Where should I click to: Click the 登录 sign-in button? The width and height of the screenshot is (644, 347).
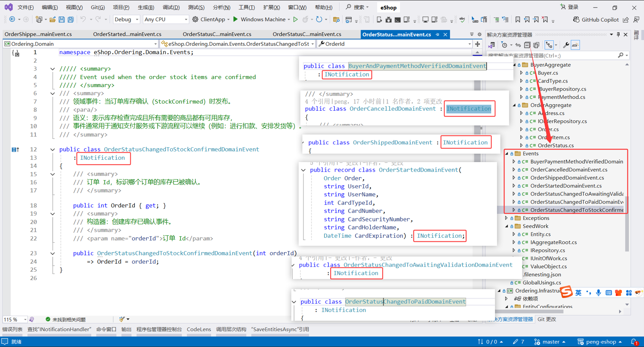tap(569, 7)
